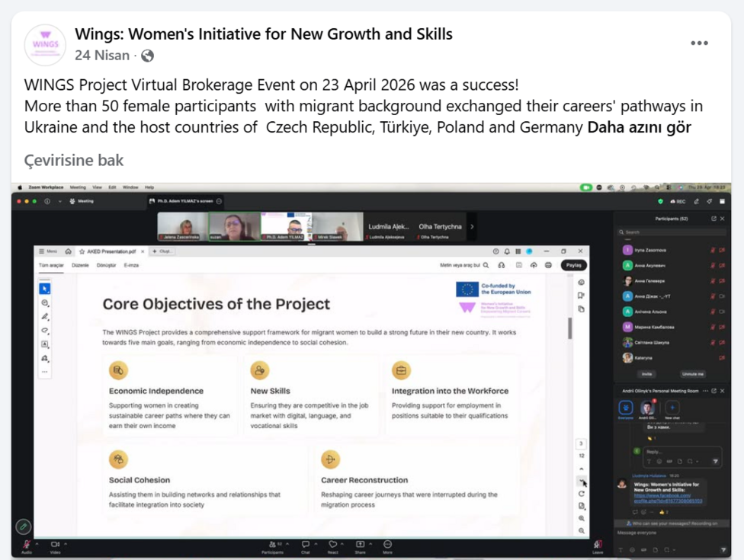Click the Paylaş share button
Viewport: 744px width, 560px height.
(574, 265)
